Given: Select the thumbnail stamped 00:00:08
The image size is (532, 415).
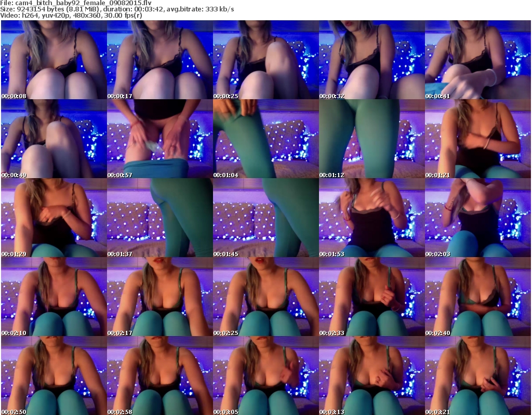Looking at the screenshot, I should [x=54, y=60].
